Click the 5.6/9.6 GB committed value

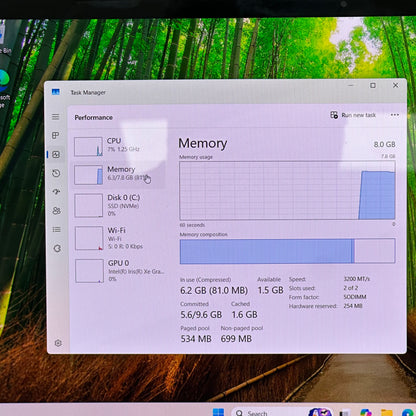point(201,314)
